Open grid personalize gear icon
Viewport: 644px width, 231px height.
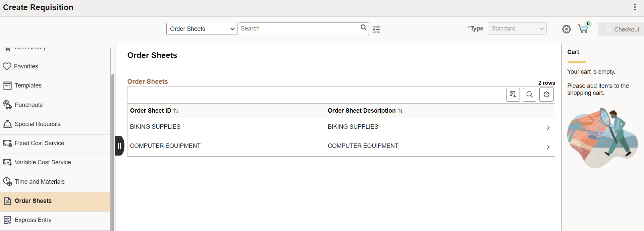(x=546, y=95)
